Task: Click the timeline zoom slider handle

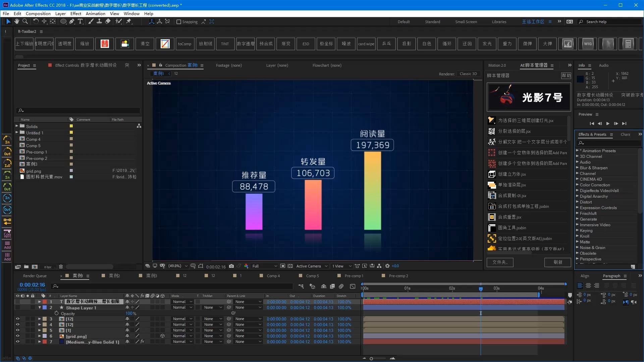Action: [371, 359]
